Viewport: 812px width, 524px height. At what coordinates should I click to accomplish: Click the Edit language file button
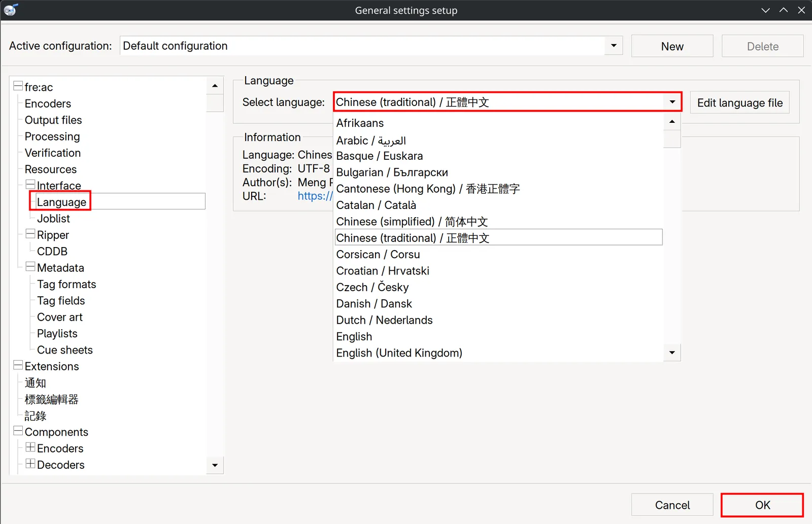(x=739, y=103)
